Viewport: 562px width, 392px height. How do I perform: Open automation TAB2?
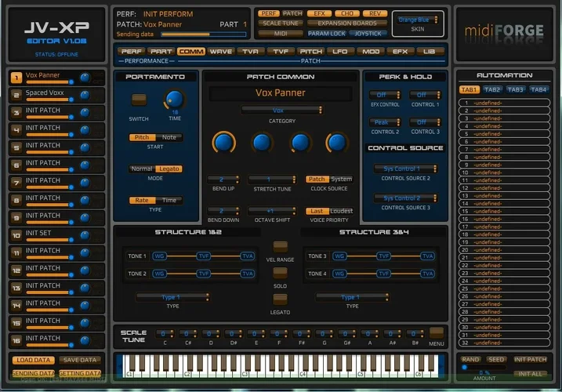492,89
